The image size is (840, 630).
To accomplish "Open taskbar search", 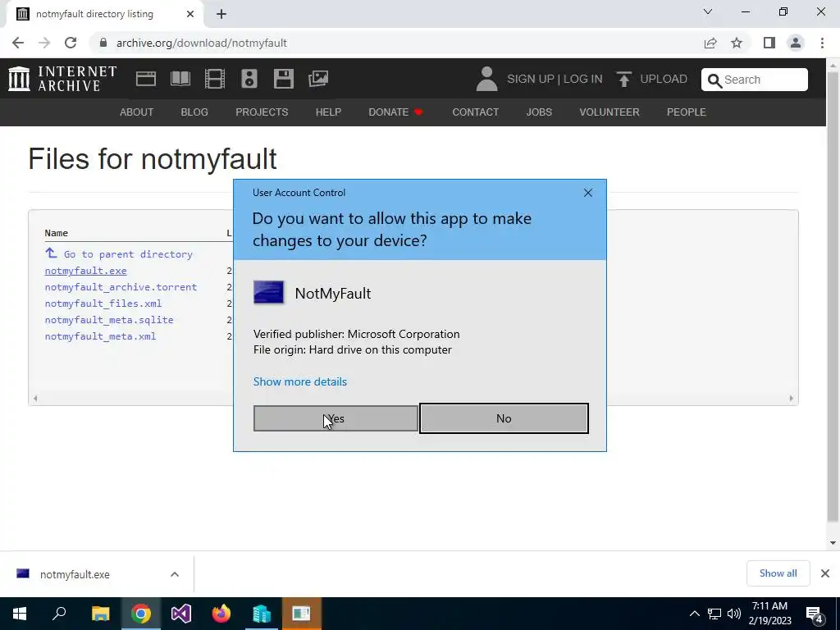I will (59, 614).
